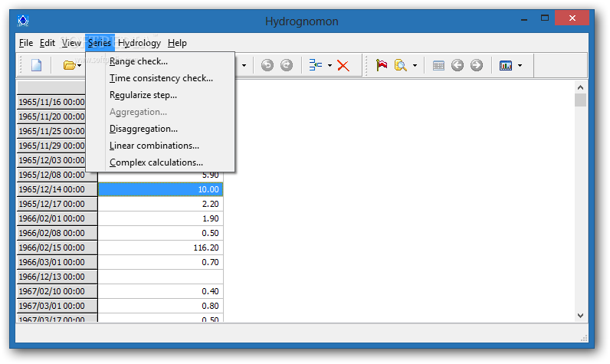Select Complex calculations... menu entry

tap(160, 162)
